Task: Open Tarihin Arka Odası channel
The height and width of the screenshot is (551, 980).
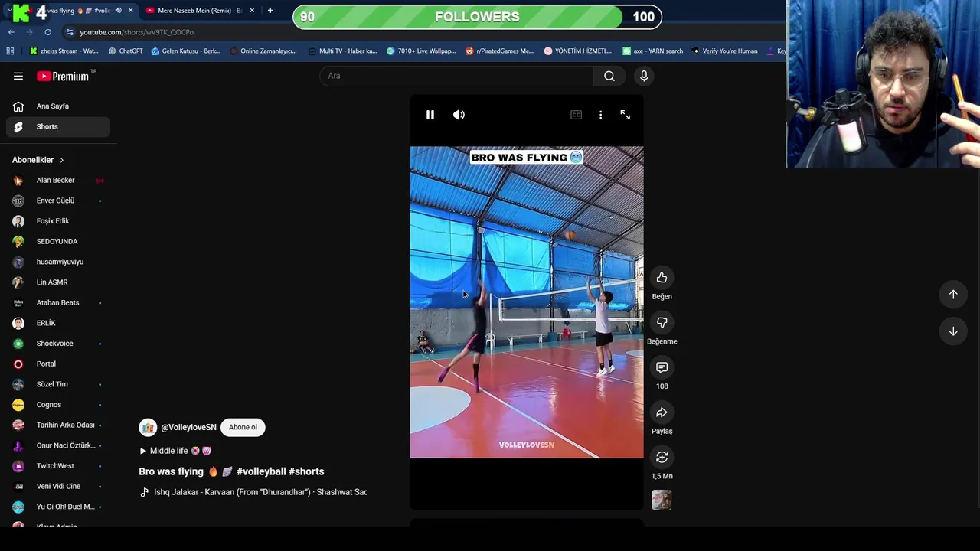Action: (x=58, y=425)
